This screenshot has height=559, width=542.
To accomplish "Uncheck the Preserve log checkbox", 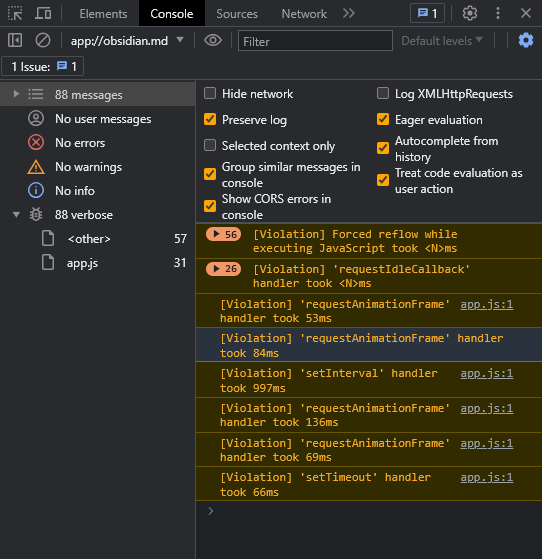I will tap(210, 119).
